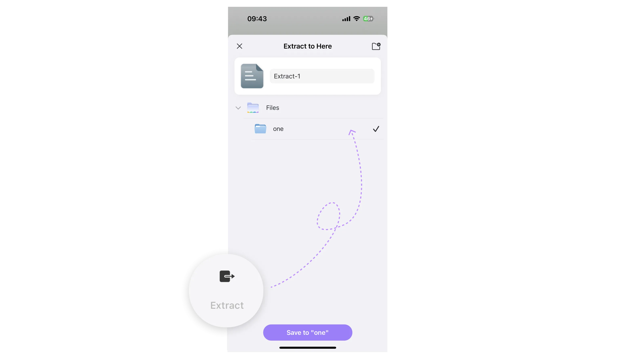Select Extract to Here title bar
The width and height of the screenshot is (644, 362).
click(x=307, y=46)
